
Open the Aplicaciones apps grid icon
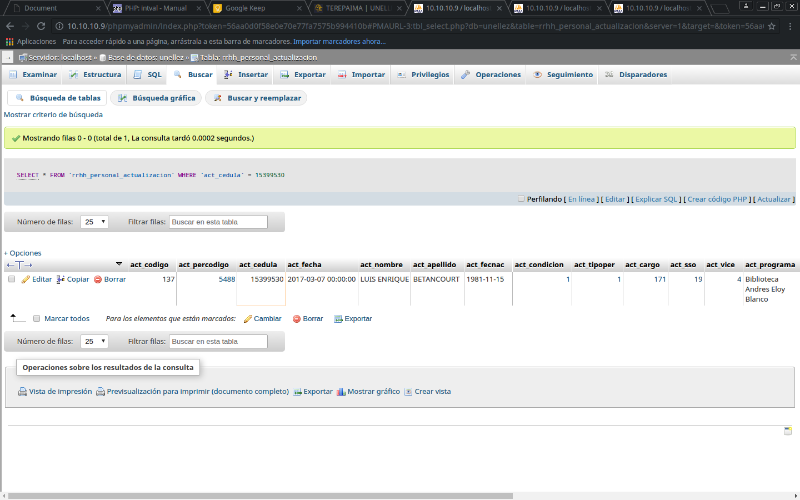tap(9, 41)
